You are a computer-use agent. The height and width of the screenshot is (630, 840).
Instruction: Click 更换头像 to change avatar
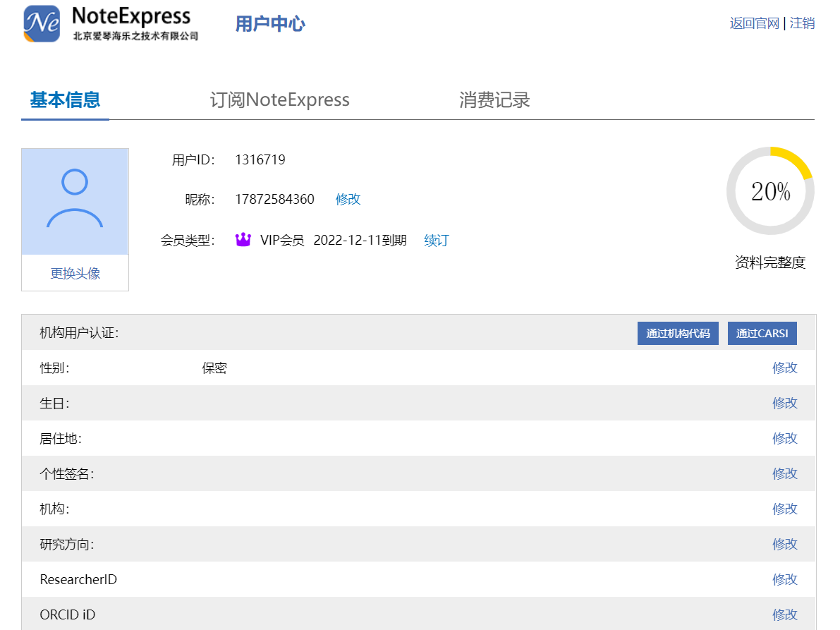(x=75, y=273)
